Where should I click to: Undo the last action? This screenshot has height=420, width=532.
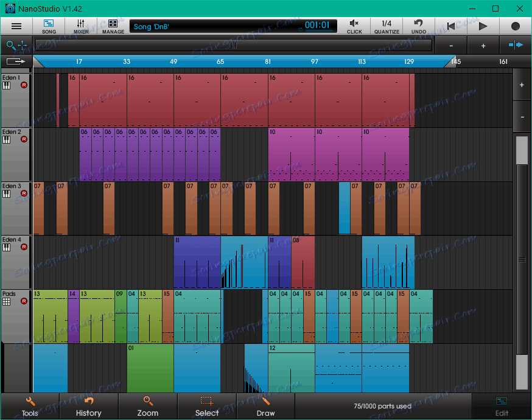click(x=419, y=26)
